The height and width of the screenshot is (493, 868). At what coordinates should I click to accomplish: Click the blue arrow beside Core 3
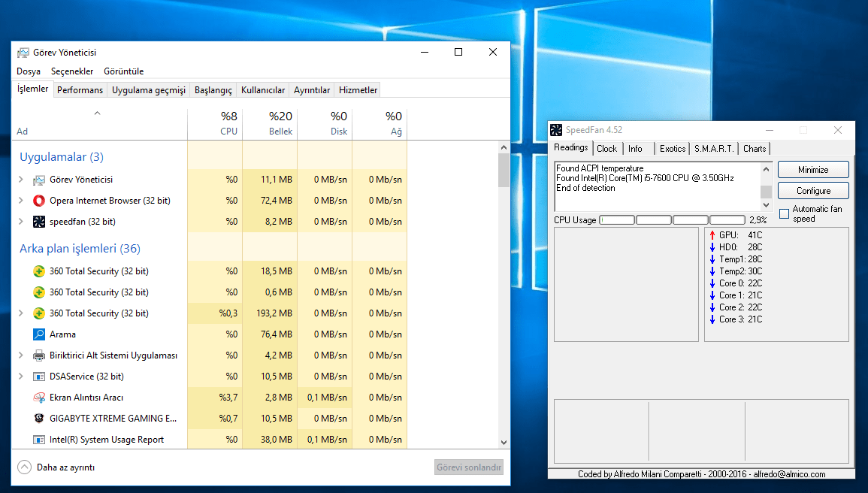point(712,320)
